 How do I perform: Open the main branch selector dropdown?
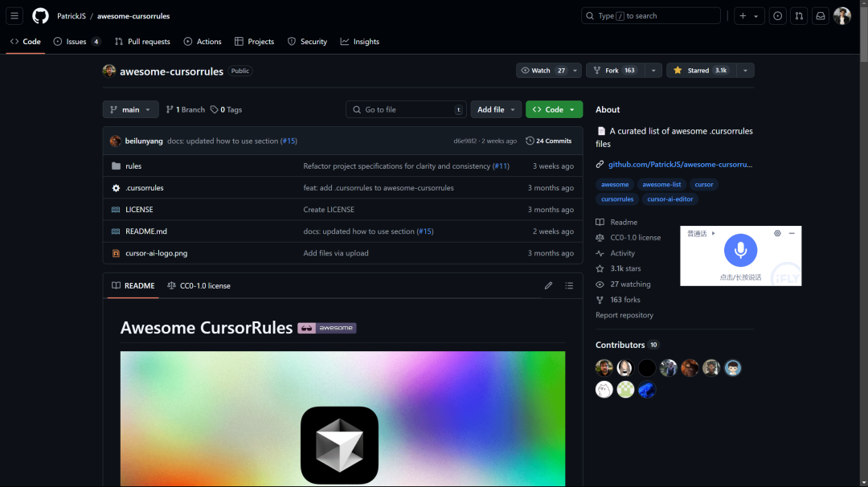click(131, 109)
